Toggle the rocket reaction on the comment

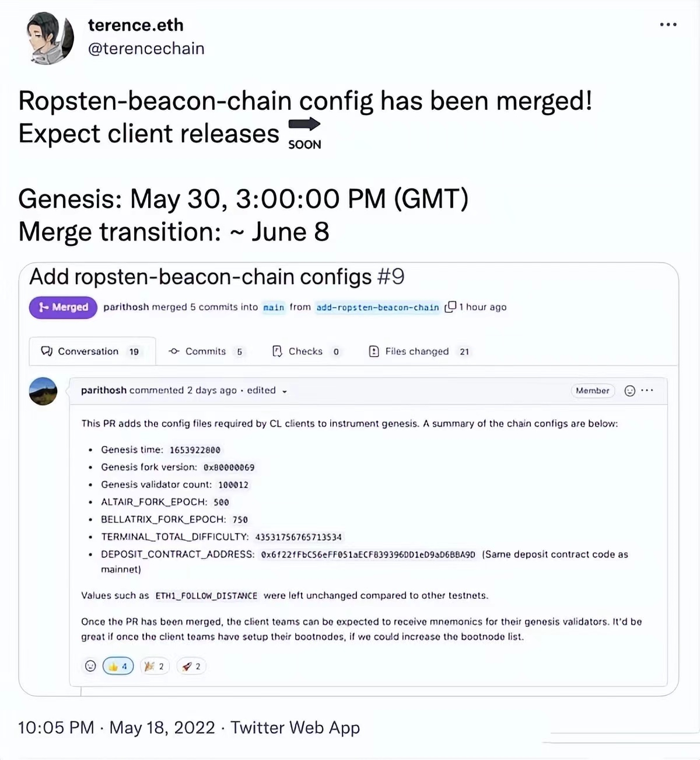point(191,665)
